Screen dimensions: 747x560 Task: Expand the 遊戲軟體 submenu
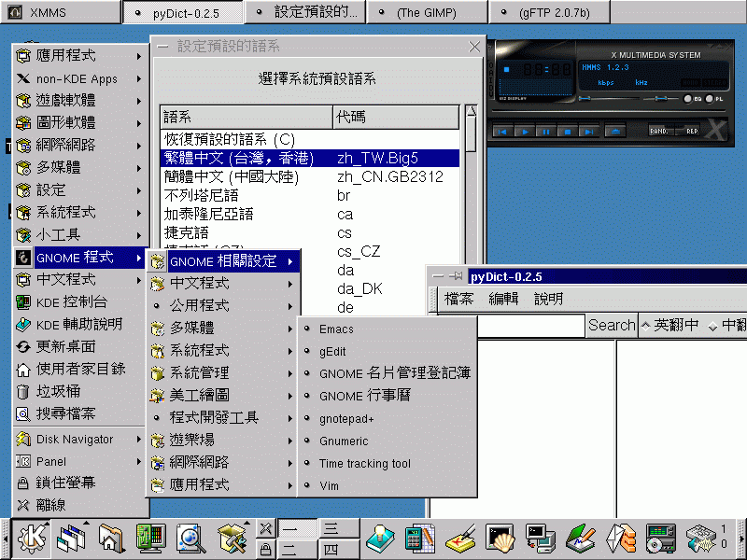coord(79,101)
